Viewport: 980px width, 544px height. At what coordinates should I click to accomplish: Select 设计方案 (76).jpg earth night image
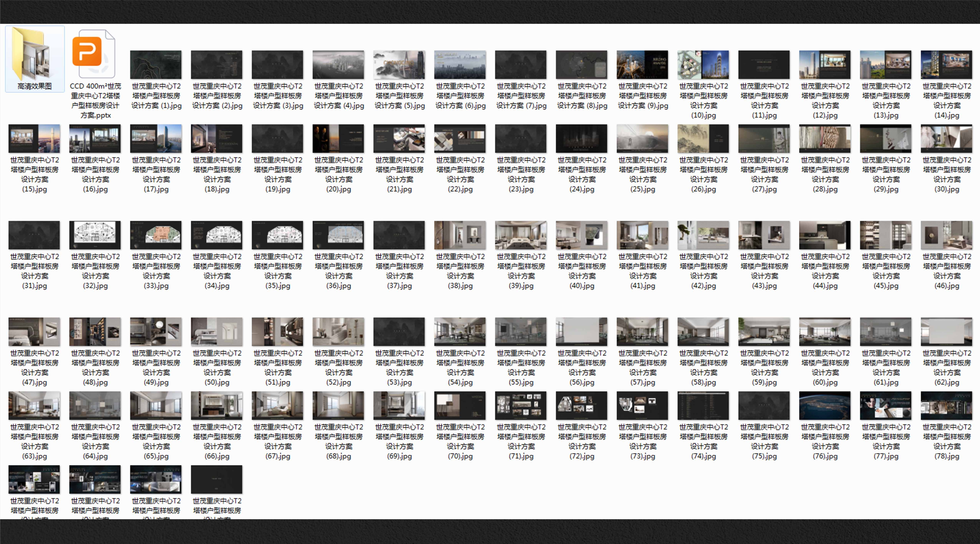pos(825,405)
